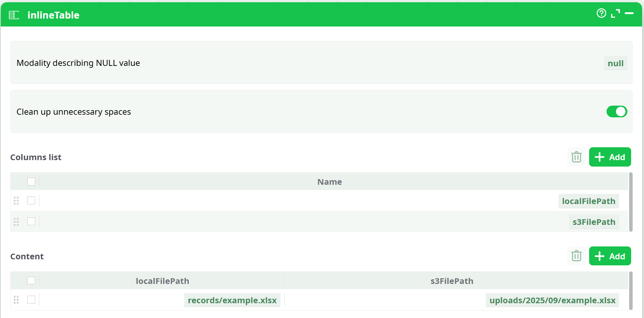644x318 pixels.
Task: Grab the drag handle for localFilePath column row
Action: click(x=16, y=201)
